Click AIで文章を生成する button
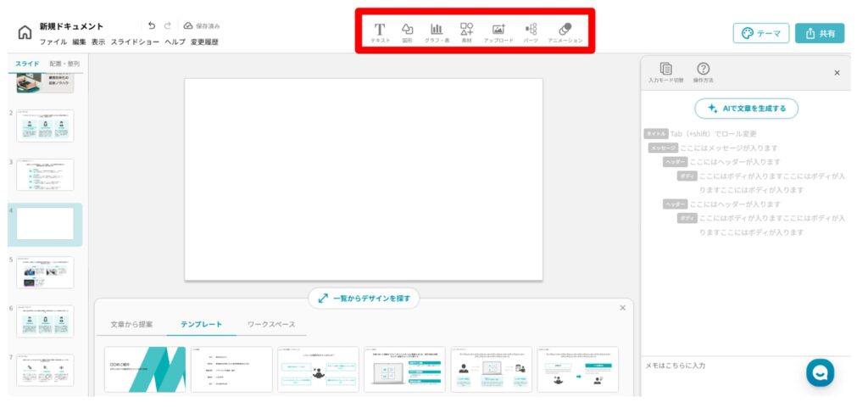 [x=746, y=109]
